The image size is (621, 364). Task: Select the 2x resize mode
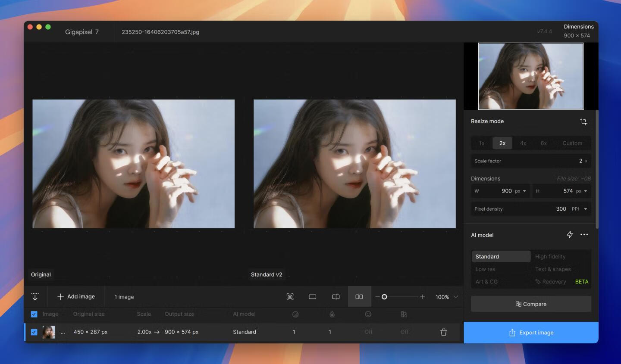tap(502, 143)
